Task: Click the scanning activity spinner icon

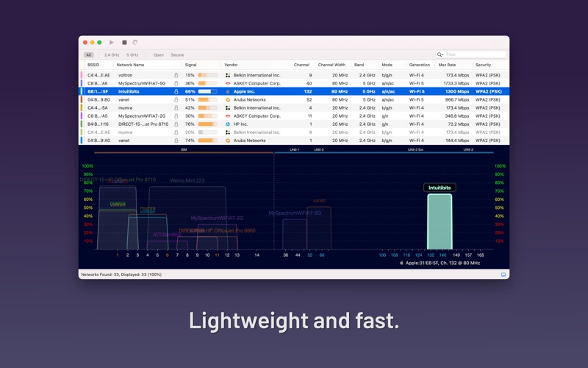Action: click(135, 43)
